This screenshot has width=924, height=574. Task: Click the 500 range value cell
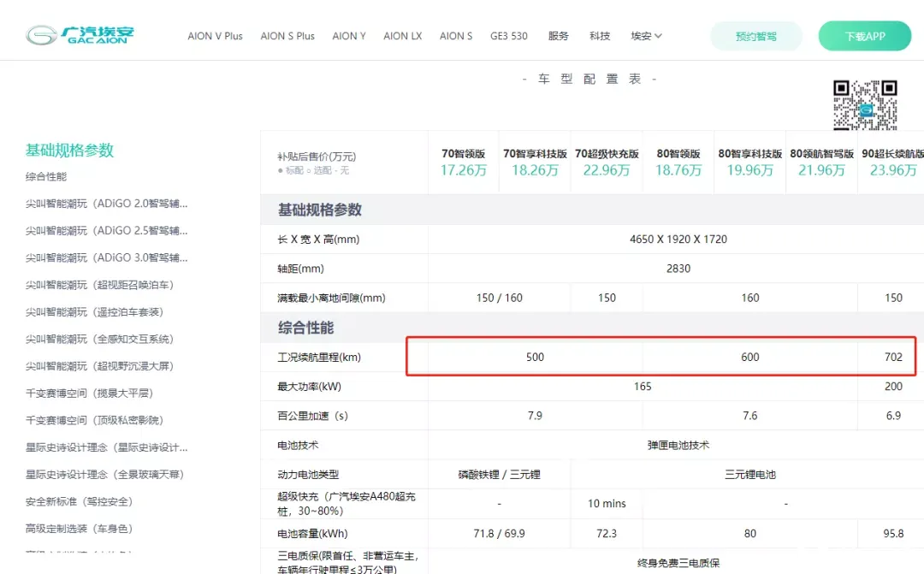click(x=535, y=357)
